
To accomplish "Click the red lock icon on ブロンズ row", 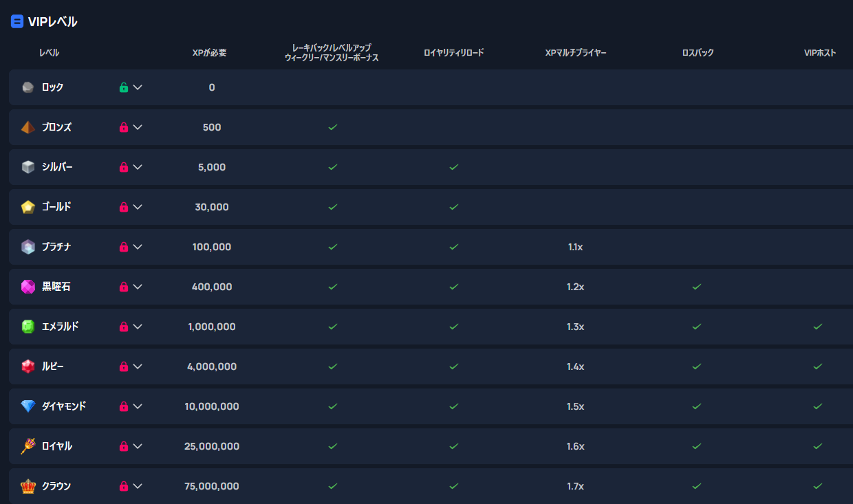I will tap(124, 127).
